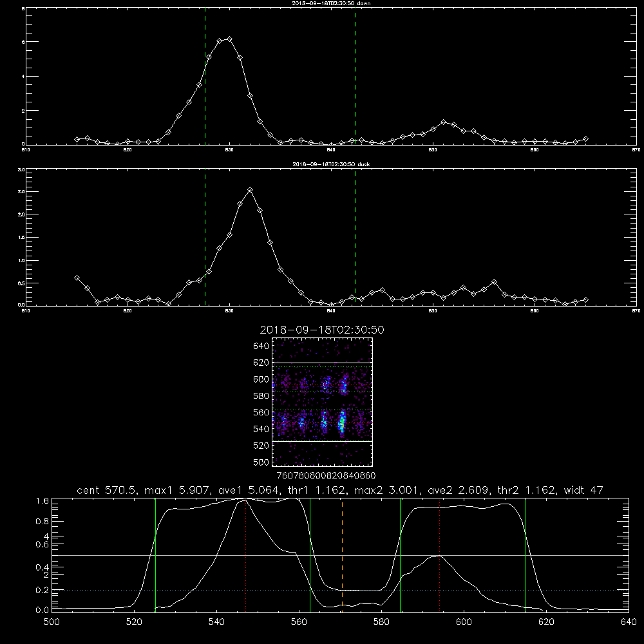Viewport: 644px width, 644px height.
Task: Click the left green dashed line in dusk plot
Action: point(205,237)
